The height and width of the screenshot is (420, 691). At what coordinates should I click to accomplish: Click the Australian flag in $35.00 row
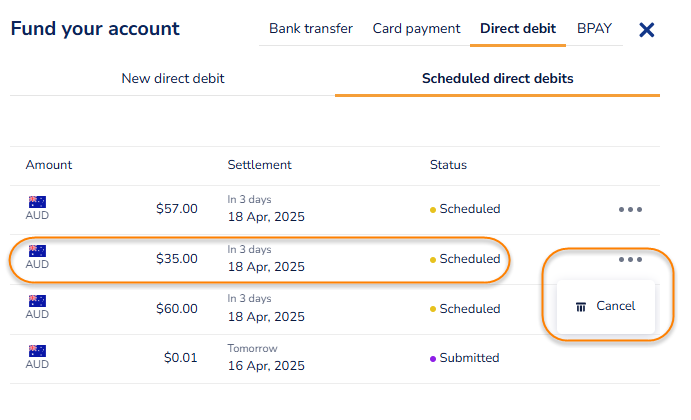point(37,251)
